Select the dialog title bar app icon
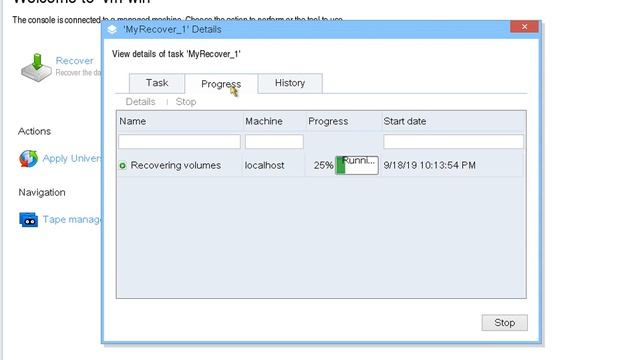The image size is (640, 360). click(112, 29)
